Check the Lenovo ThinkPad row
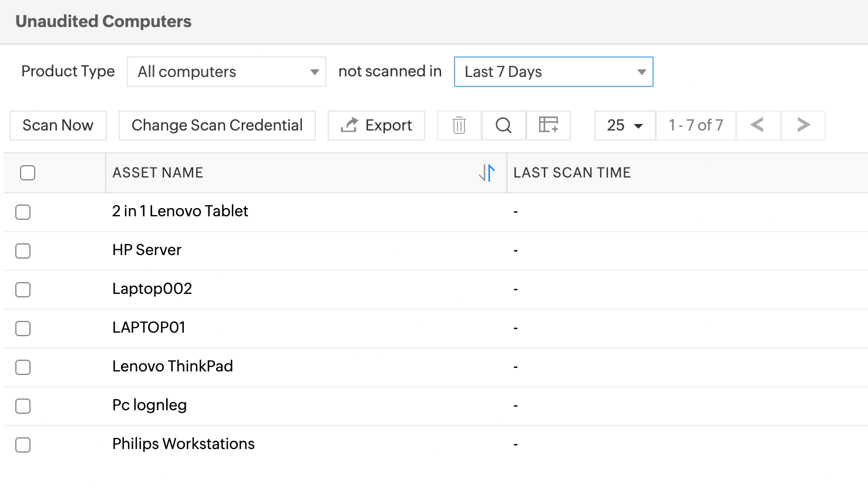 pyautogui.click(x=23, y=367)
